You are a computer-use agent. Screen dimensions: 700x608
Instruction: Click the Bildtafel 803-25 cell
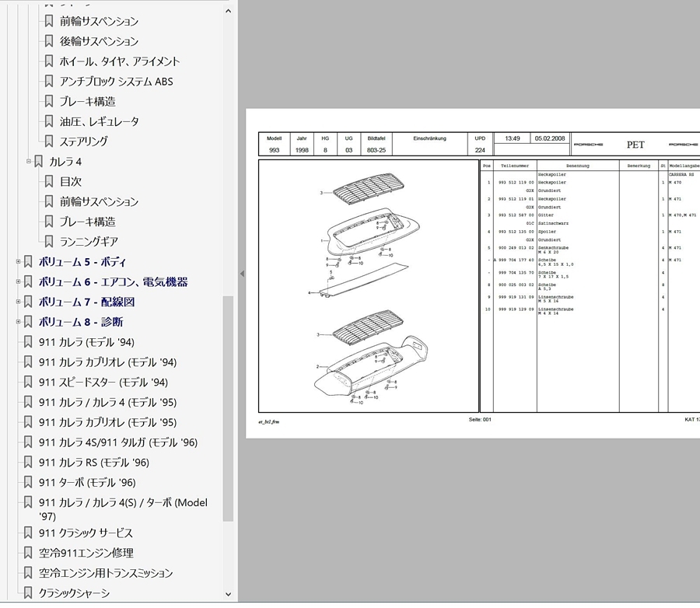tap(376, 144)
